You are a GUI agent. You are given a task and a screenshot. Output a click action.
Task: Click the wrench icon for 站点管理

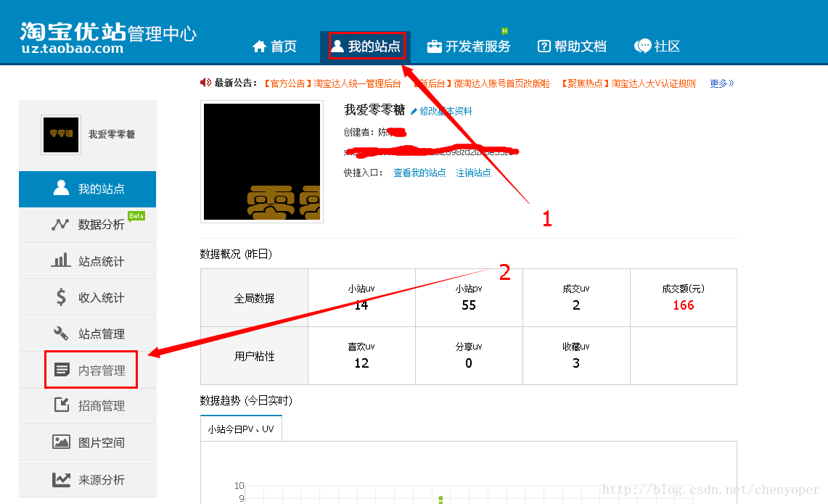(61, 333)
